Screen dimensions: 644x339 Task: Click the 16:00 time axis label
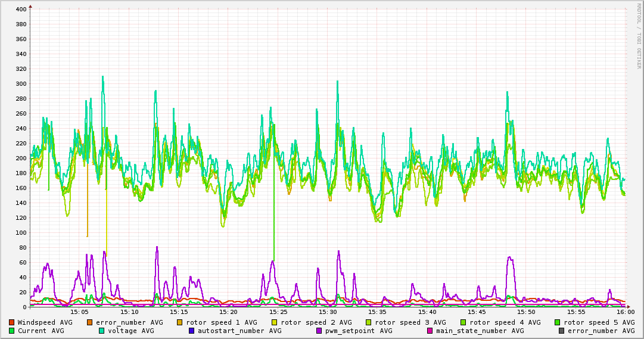[625, 312]
